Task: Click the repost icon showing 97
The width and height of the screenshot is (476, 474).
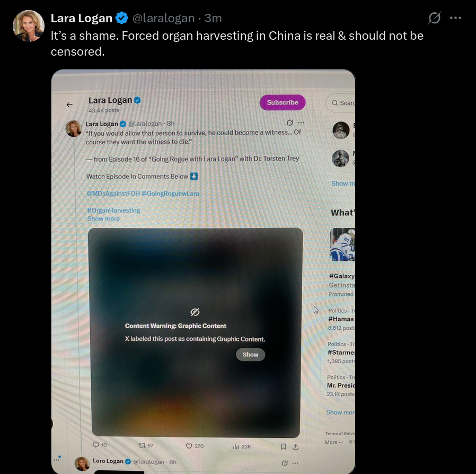Action: click(x=142, y=445)
